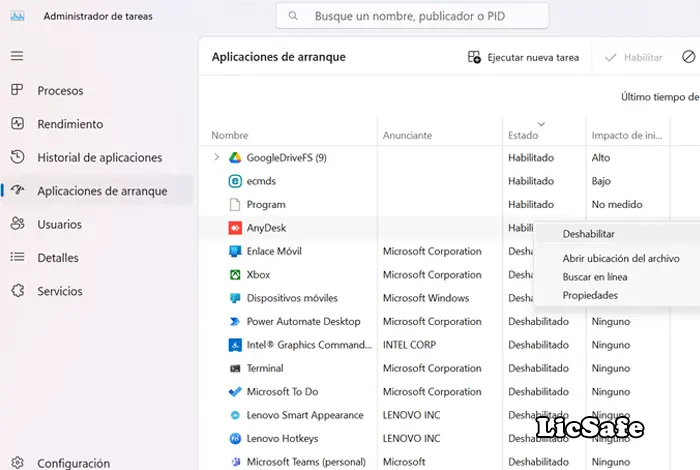Click the GoogleDriveFS app icon

coord(235,158)
